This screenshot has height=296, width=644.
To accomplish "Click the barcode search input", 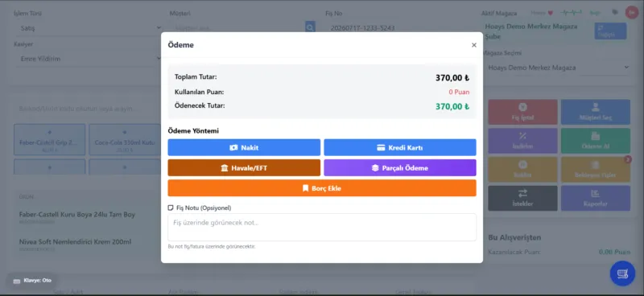I will pos(85,109).
